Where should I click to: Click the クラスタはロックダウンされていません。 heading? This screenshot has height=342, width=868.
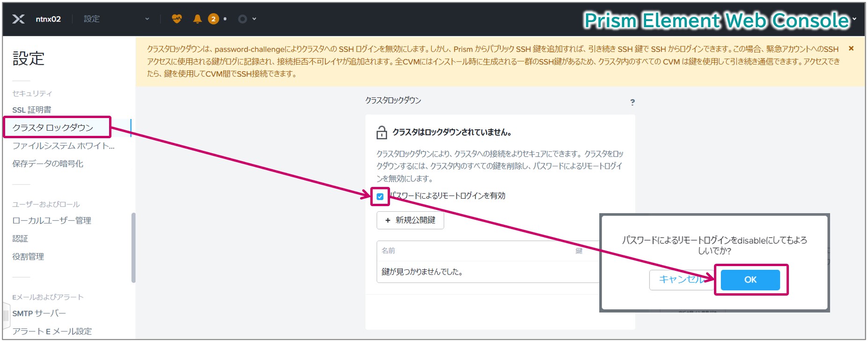(x=452, y=133)
